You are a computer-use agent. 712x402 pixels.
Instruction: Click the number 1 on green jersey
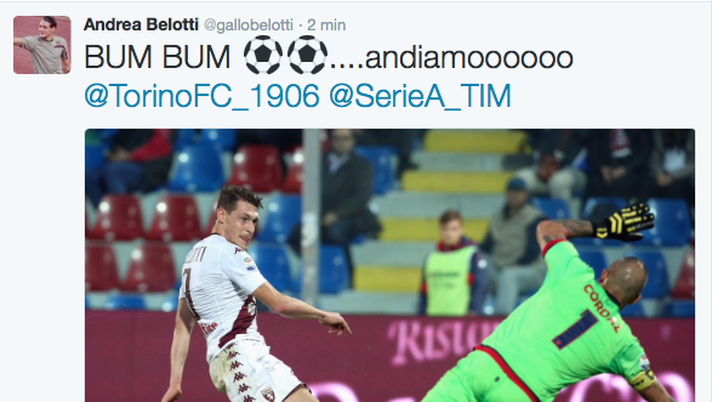575,329
